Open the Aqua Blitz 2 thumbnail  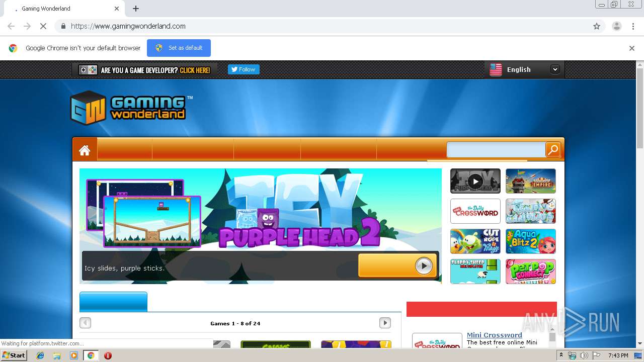pos(531,241)
